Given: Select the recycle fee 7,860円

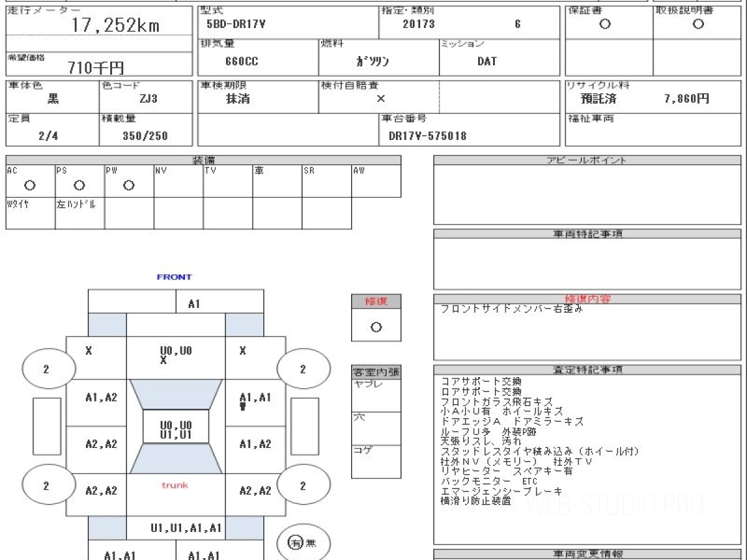Looking at the screenshot, I should click(687, 99).
